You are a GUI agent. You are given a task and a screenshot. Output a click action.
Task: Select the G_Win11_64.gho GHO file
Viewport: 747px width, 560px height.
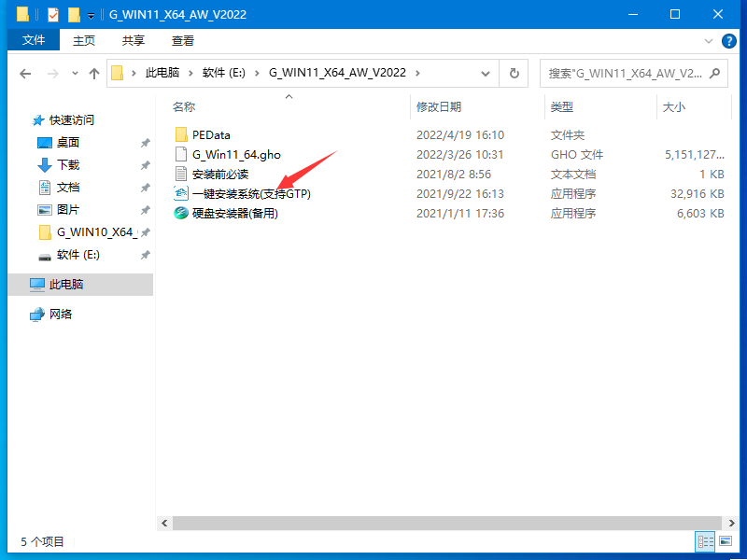click(224, 154)
